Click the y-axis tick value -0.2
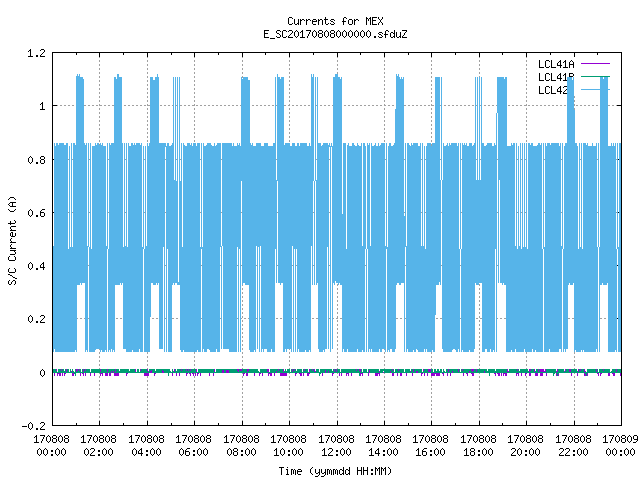 click(33, 426)
